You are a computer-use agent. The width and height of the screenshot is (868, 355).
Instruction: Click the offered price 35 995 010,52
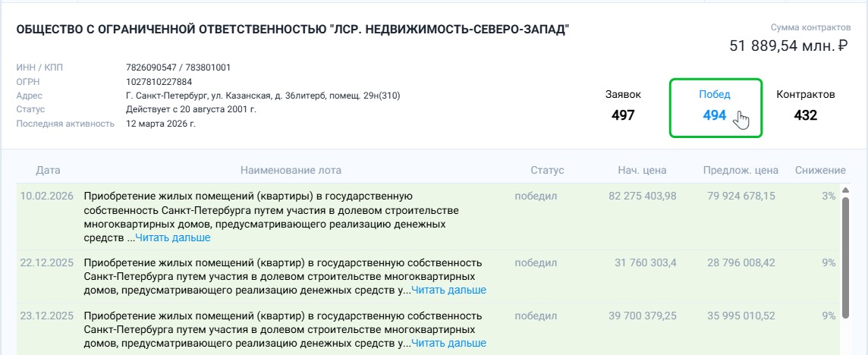(x=741, y=316)
